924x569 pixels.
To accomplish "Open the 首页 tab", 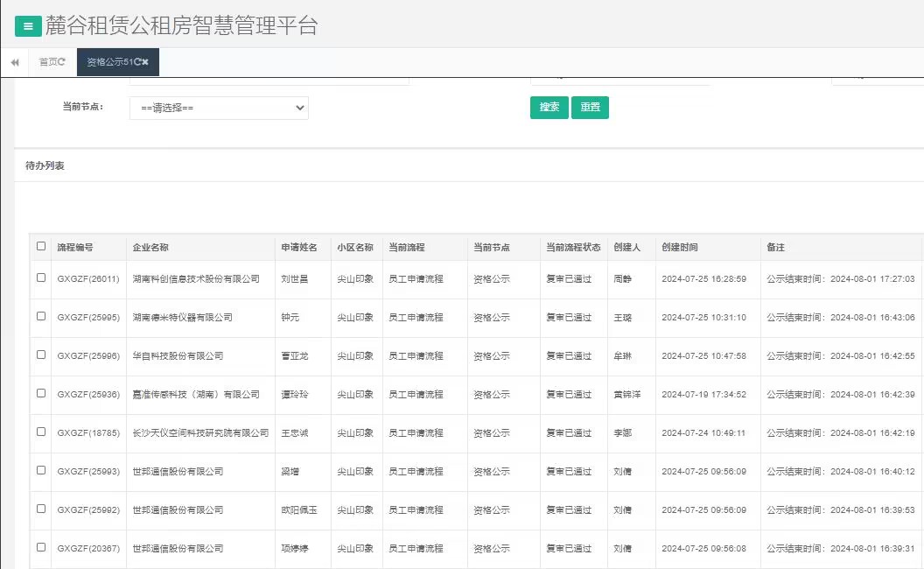I will click(48, 62).
